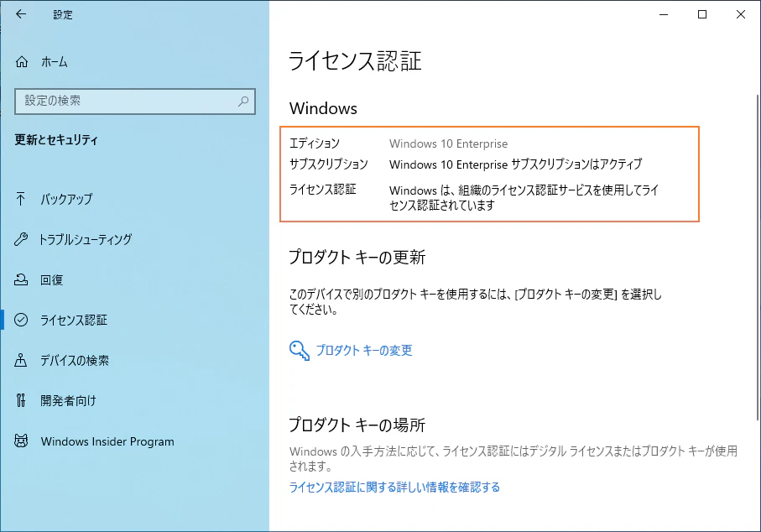Open トラブルシューティング page

(86, 239)
